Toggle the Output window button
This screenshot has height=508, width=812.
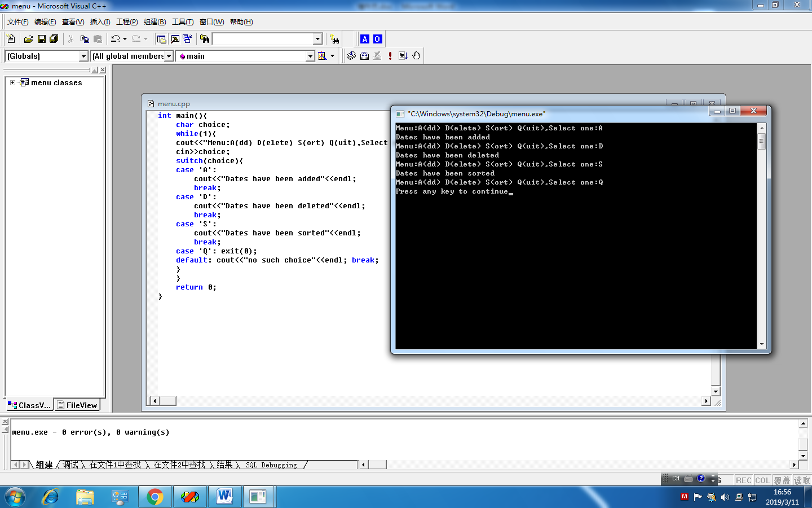[x=175, y=39]
